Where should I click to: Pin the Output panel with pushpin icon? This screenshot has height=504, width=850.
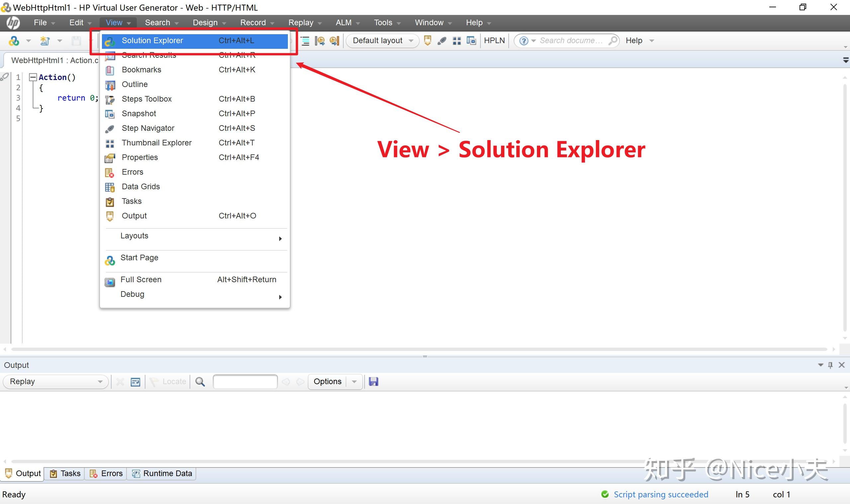(830, 365)
